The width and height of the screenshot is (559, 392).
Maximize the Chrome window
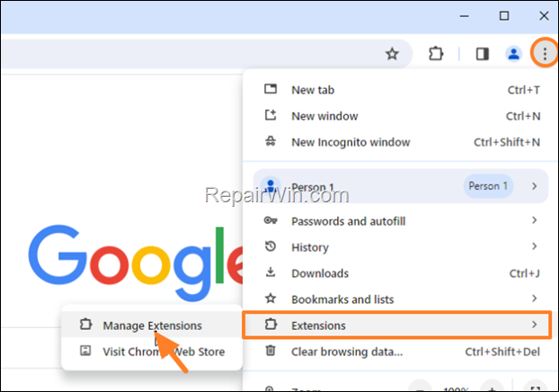[504, 16]
